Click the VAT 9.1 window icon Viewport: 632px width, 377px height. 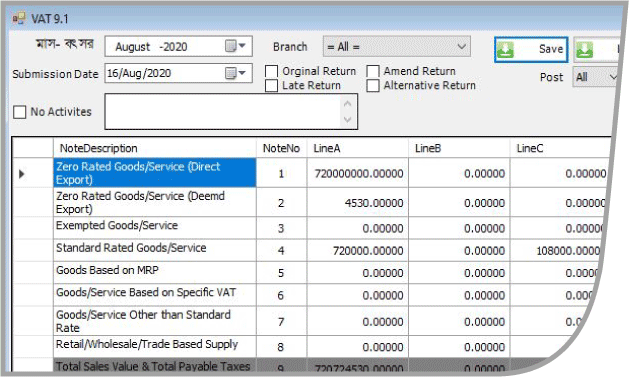tap(19, 18)
